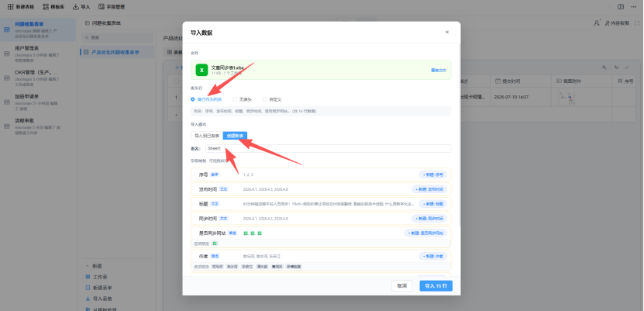The height and width of the screenshot is (311, 644).
Task: Click the form icon beside the 问题收集表单 panel header
Action: click(87, 23)
